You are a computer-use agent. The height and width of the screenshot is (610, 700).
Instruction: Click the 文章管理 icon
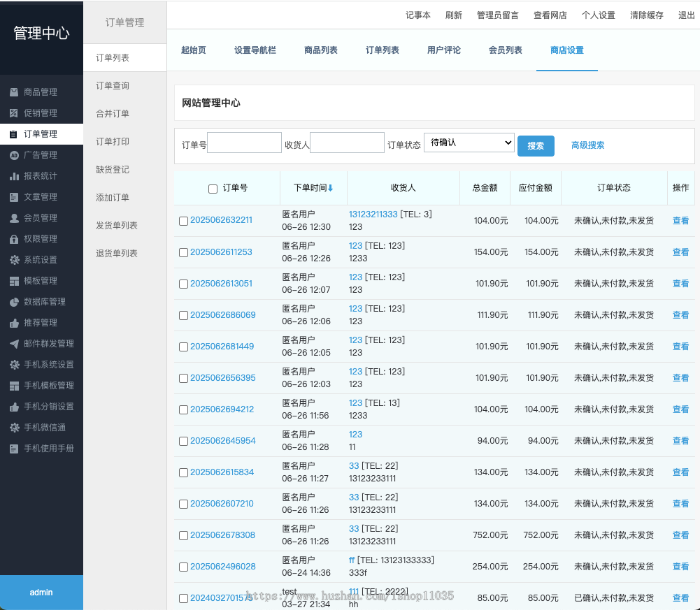[x=14, y=197]
